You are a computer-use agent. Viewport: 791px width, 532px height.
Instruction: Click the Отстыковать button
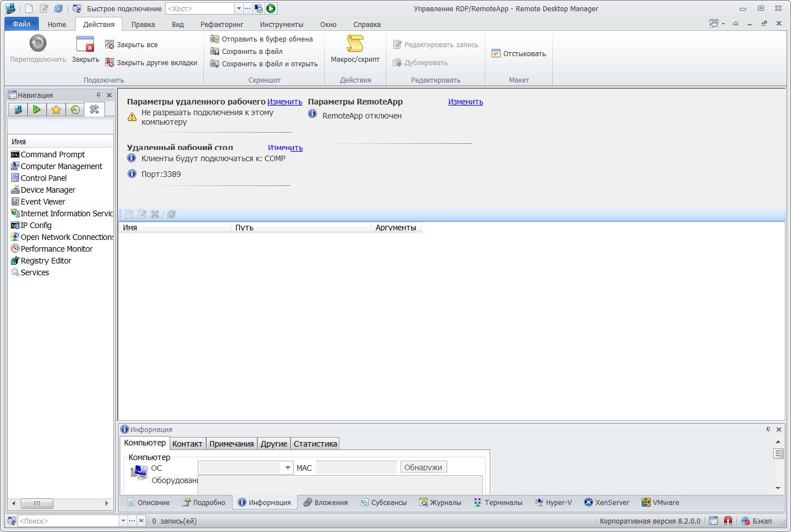point(519,53)
